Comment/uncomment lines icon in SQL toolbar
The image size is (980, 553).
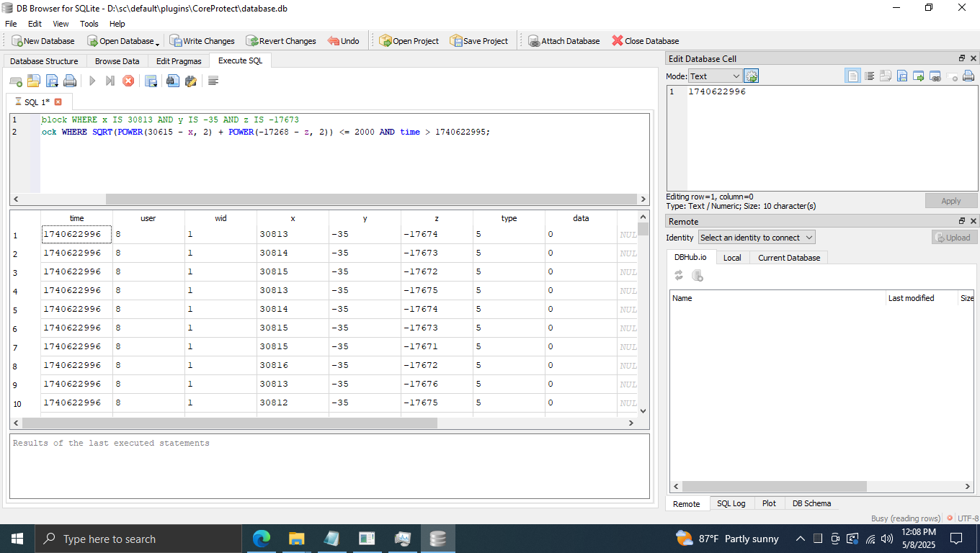pyautogui.click(x=213, y=81)
